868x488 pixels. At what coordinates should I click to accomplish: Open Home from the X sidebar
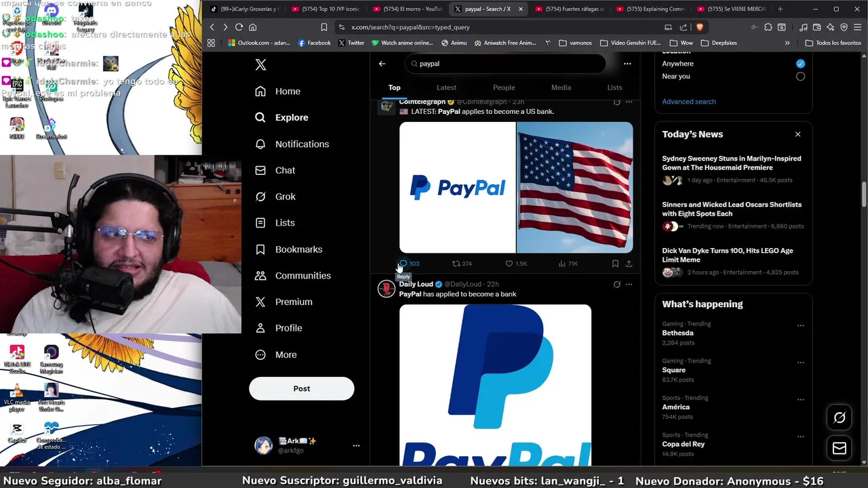pyautogui.click(x=277, y=91)
